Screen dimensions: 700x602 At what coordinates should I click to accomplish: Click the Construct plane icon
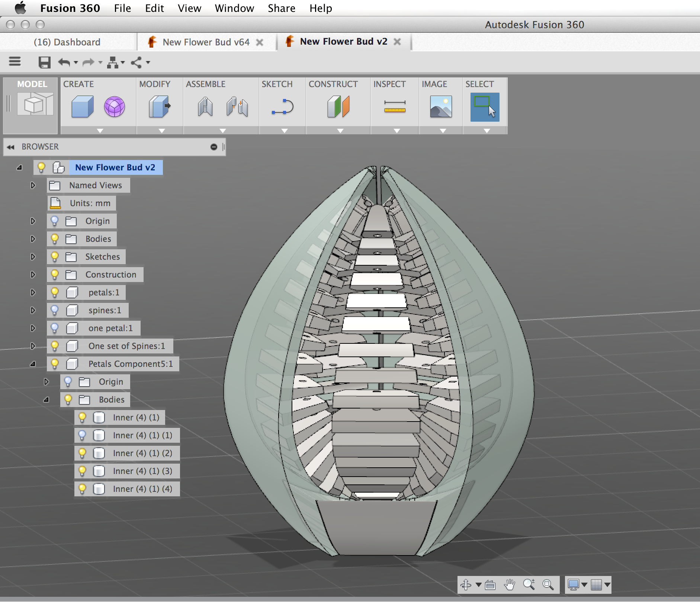click(338, 107)
